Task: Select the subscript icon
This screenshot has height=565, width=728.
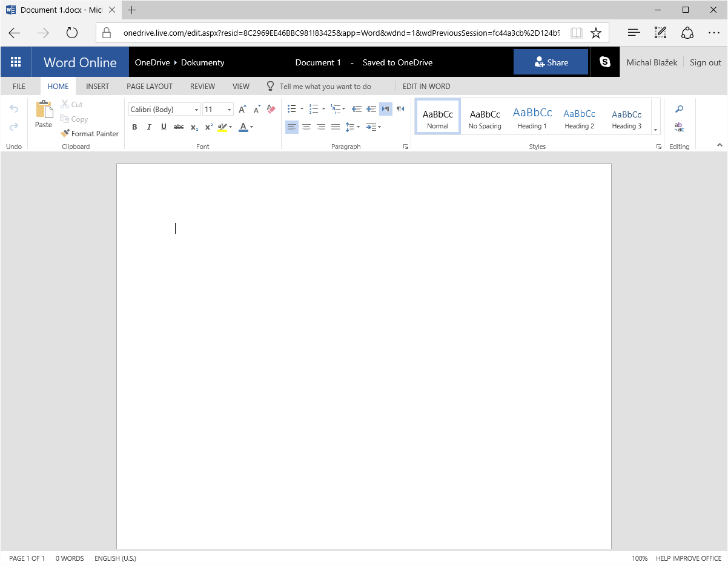Action: tap(194, 127)
